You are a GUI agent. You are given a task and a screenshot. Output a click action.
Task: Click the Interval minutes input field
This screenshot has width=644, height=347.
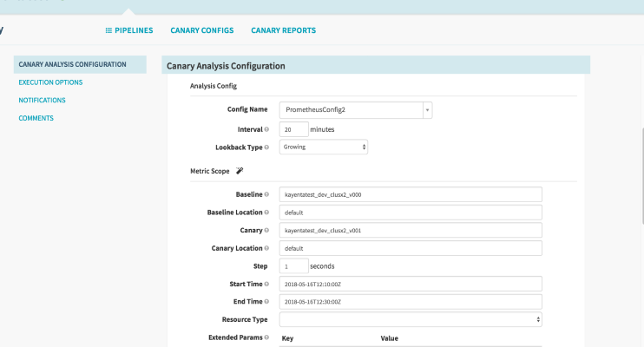tap(294, 129)
